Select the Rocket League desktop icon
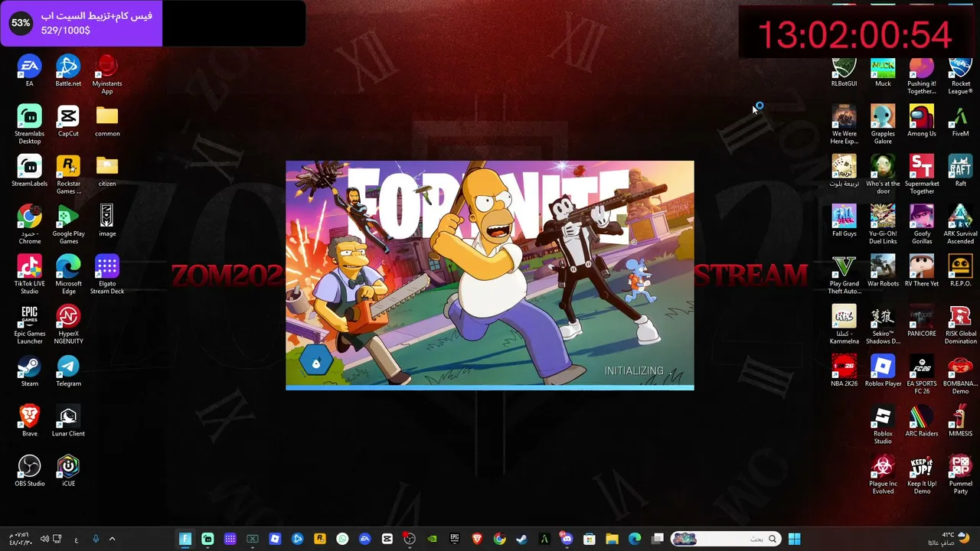The width and height of the screenshot is (980, 551). [x=960, y=75]
